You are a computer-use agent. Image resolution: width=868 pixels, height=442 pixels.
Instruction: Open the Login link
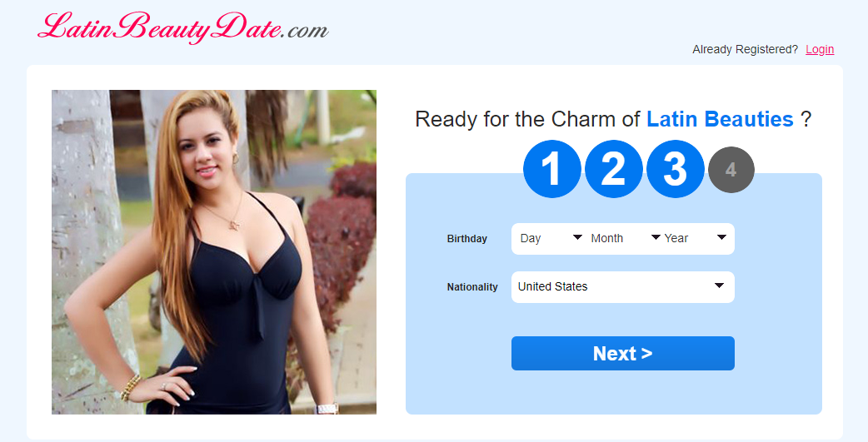click(x=820, y=49)
